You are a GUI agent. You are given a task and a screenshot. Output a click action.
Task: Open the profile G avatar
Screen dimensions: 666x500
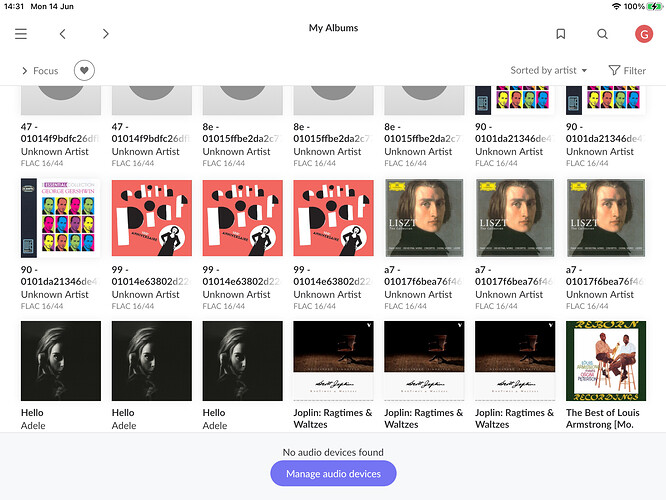pyautogui.click(x=644, y=34)
